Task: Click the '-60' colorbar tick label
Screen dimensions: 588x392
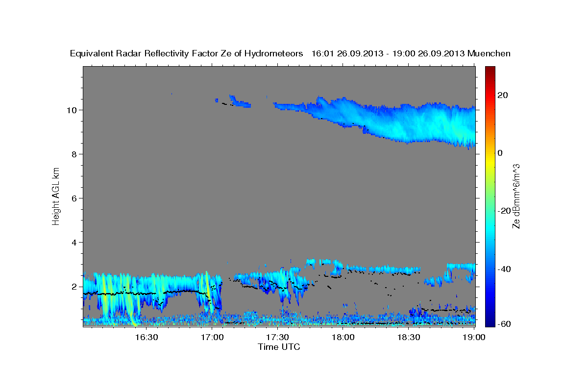Action: point(505,324)
